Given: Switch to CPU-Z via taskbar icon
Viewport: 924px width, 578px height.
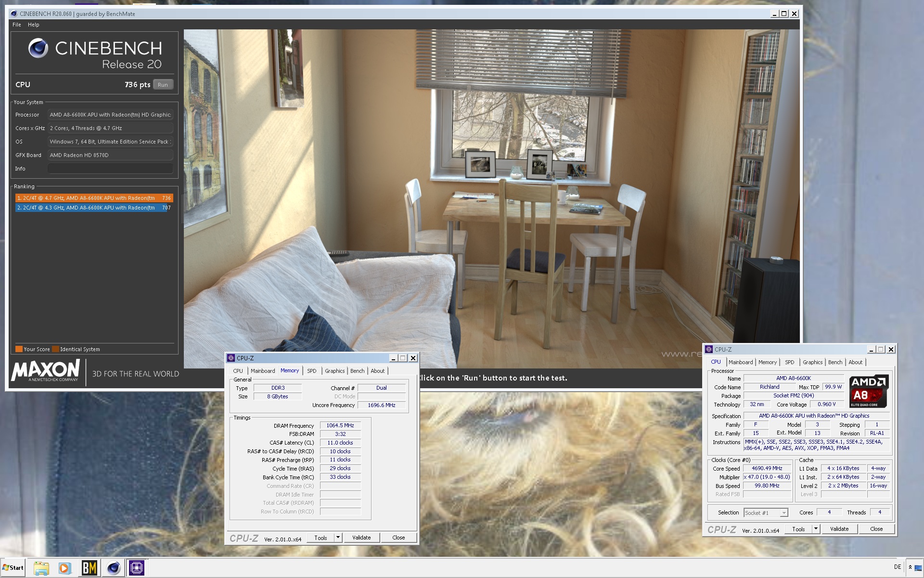Looking at the screenshot, I should coord(137,568).
